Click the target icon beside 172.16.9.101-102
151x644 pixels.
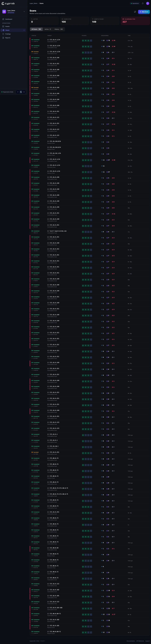tap(48, 608)
